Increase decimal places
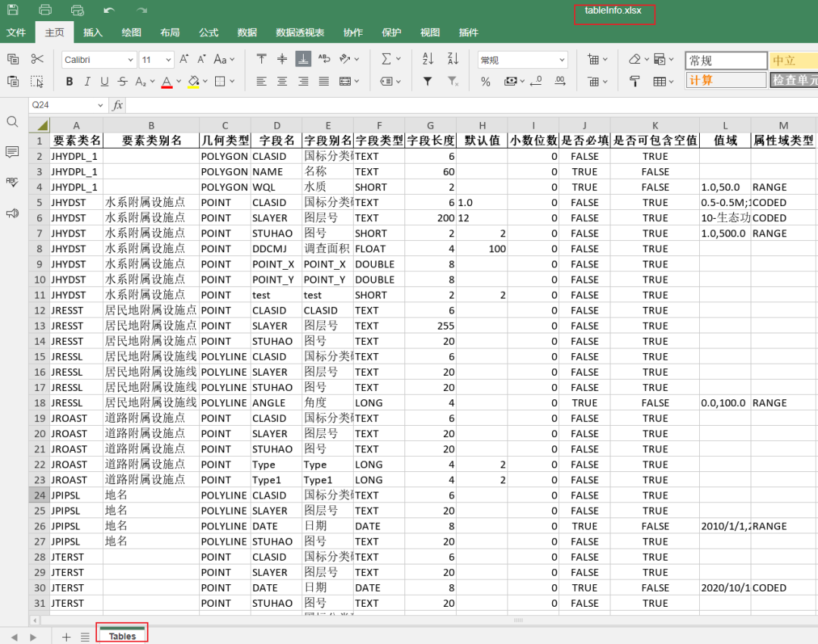The height and width of the screenshot is (644, 818). [560, 81]
